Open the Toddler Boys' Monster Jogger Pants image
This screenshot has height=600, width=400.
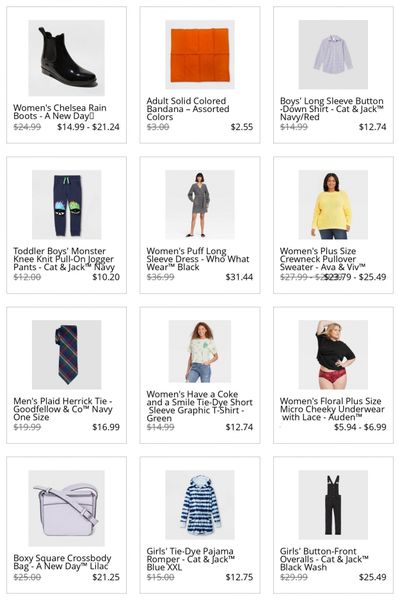pos(67,205)
